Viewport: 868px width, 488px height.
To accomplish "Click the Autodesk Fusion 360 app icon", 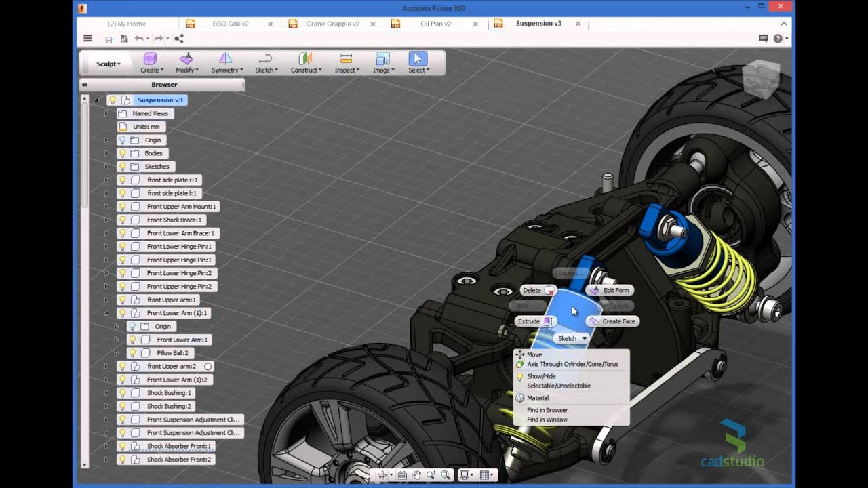I will (82, 8).
